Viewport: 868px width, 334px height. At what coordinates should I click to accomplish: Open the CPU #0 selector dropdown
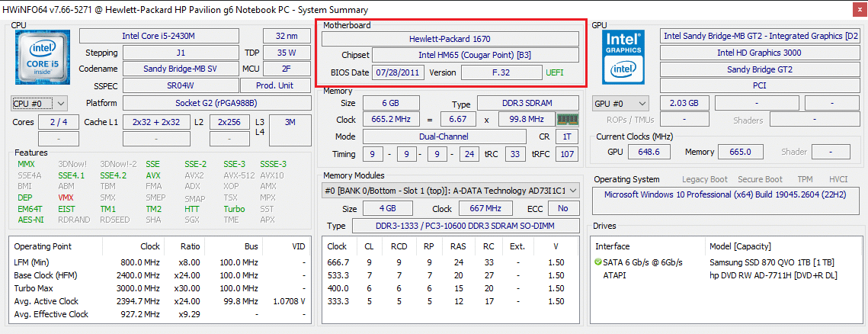(39, 103)
